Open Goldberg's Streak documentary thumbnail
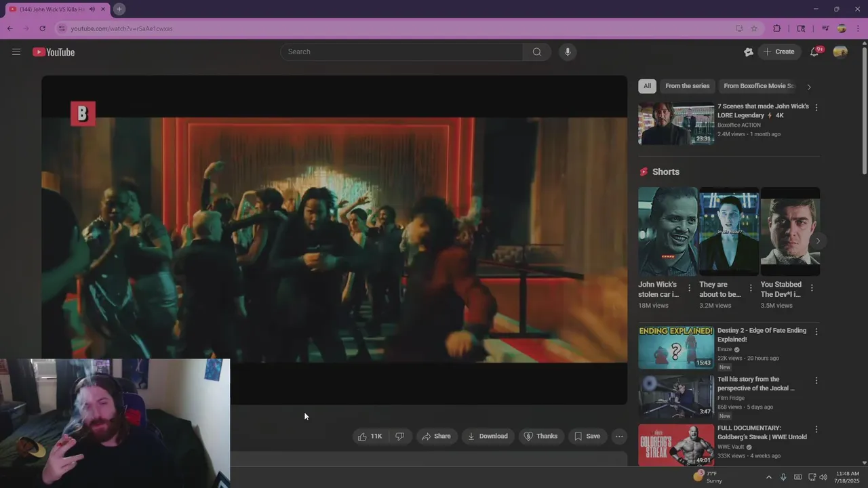 676,445
